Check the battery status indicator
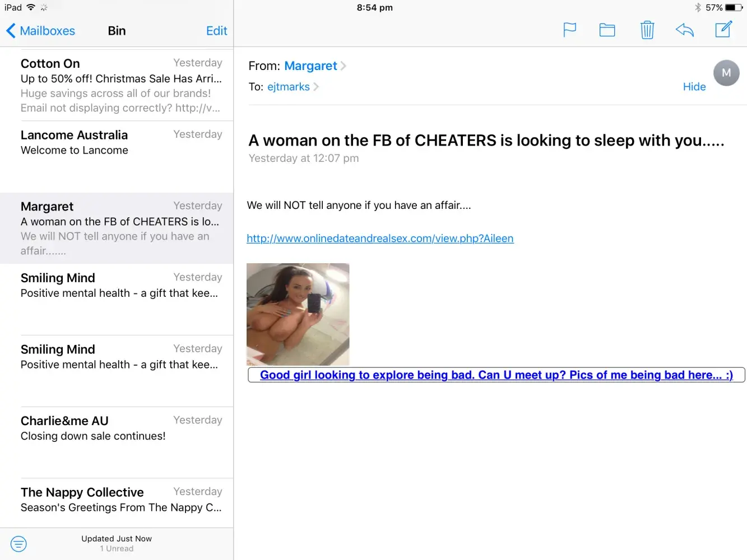This screenshot has width=747, height=560. [x=734, y=7]
